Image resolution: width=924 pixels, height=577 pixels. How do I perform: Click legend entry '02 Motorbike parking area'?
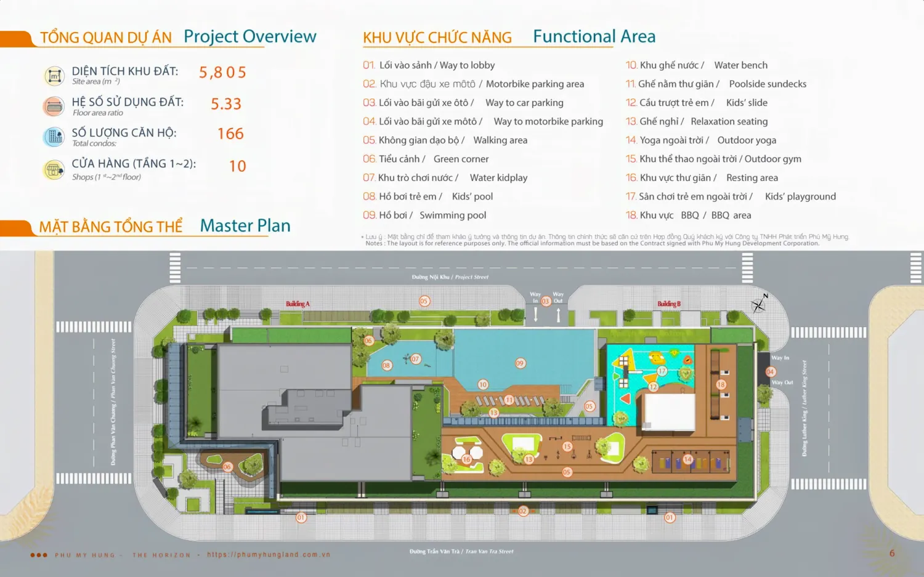(x=473, y=84)
